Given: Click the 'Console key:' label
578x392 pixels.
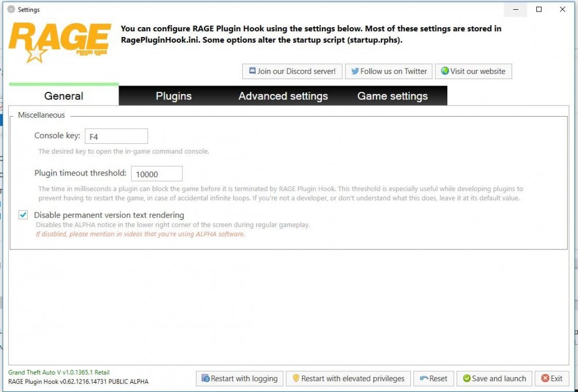Looking at the screenshot, I should point(57,136).
